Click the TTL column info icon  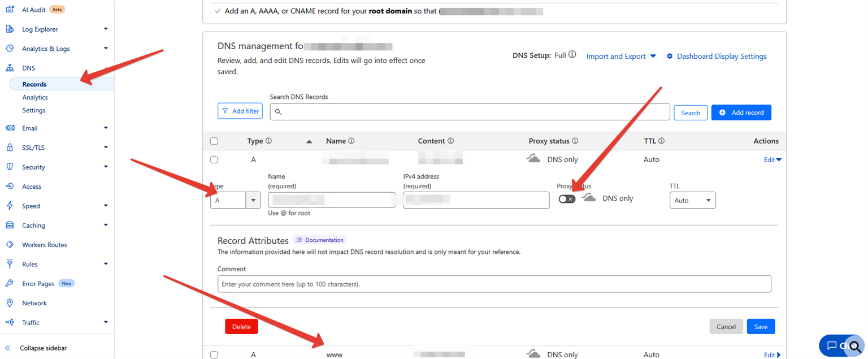(x=661, y=141)
